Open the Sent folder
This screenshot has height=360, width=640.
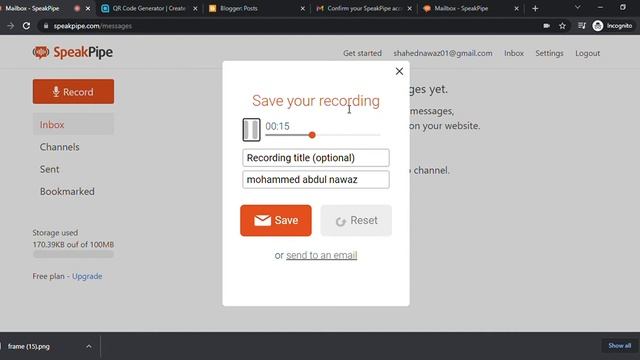click(x=49, y=169)
